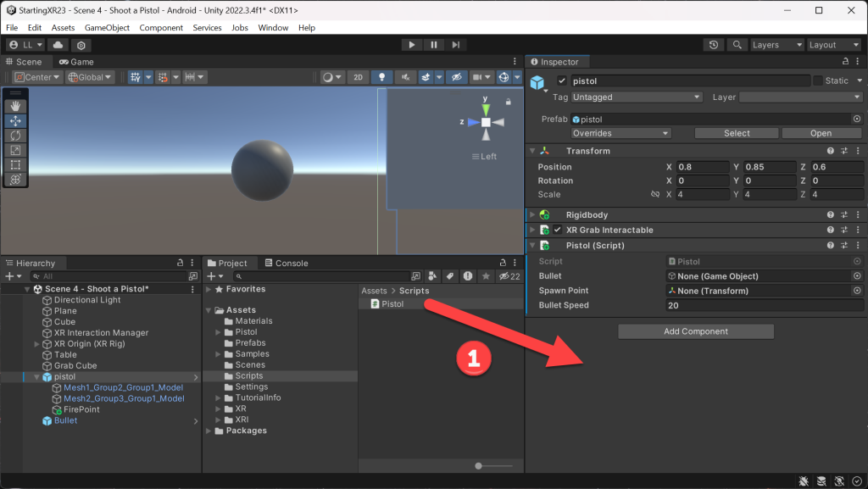Click the Position X input field
868x489 pixels.
click(x=703, y=166)
